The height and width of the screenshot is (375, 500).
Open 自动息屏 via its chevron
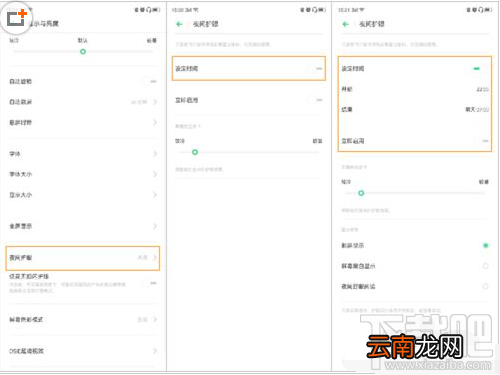155,102
